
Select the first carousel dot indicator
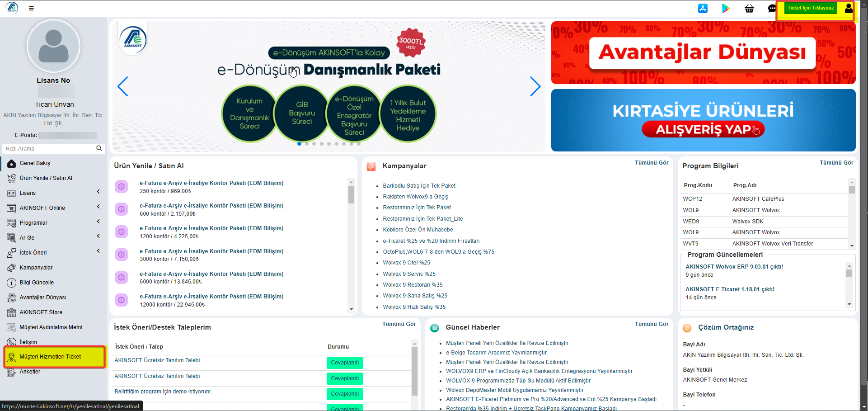click(x=299, y=144)
